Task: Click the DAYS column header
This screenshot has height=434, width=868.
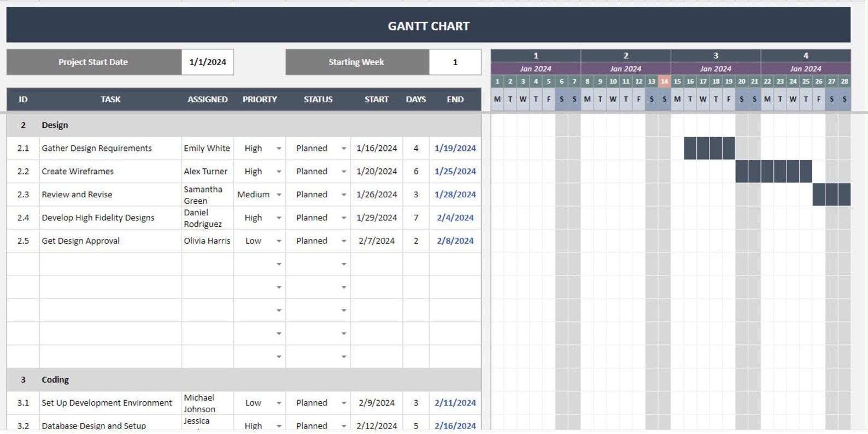Action: click(x=416, y=99)
